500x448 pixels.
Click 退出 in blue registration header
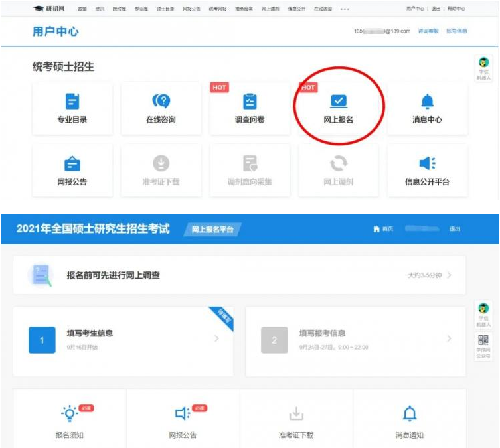pyautogui.click(x=455, y=229)
